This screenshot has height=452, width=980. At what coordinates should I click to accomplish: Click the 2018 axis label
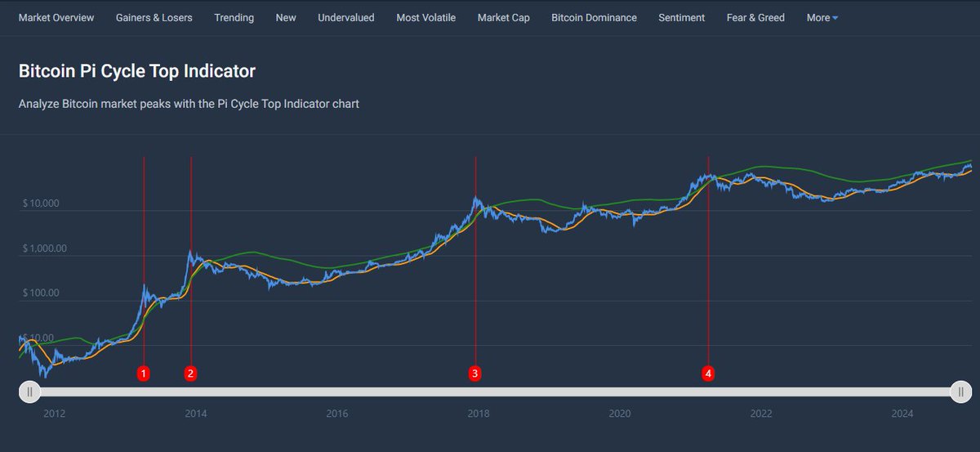(x=478, y=414)
